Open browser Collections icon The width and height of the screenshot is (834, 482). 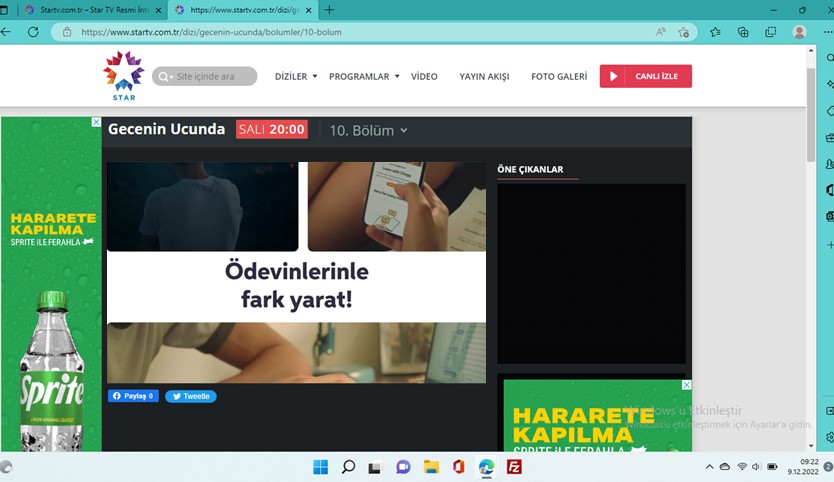[x=743, y=32]
